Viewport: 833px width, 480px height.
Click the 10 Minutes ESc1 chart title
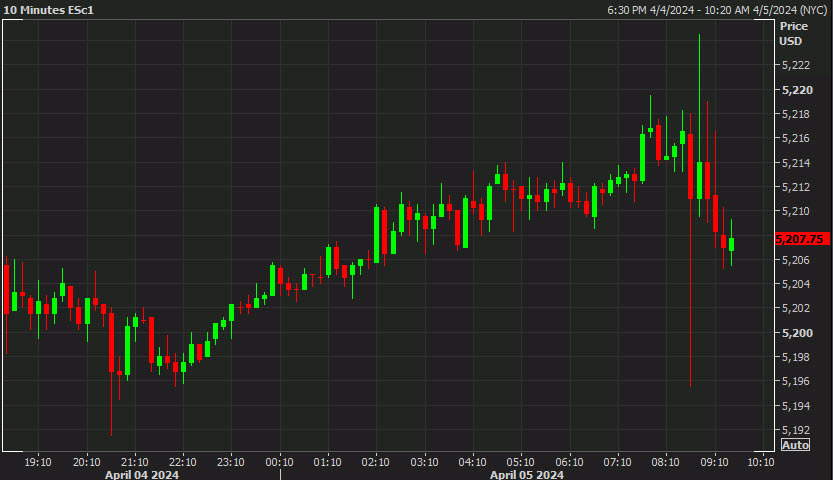[50, 10]
